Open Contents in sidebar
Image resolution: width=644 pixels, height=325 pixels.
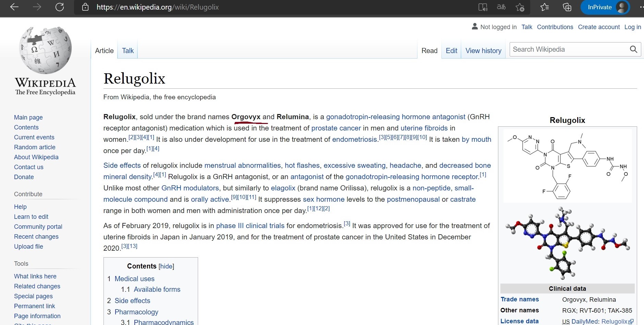[26, 127]
